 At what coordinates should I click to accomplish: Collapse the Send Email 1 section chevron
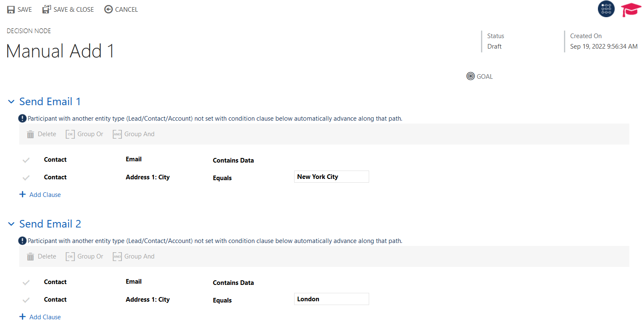click(11, 101)
